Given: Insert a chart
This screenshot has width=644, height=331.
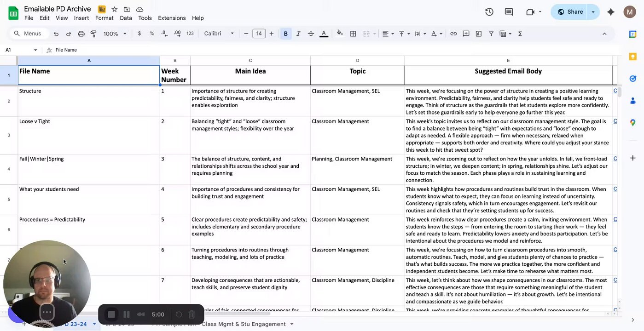Looking at the screenshot, I should tap(478, 34).
